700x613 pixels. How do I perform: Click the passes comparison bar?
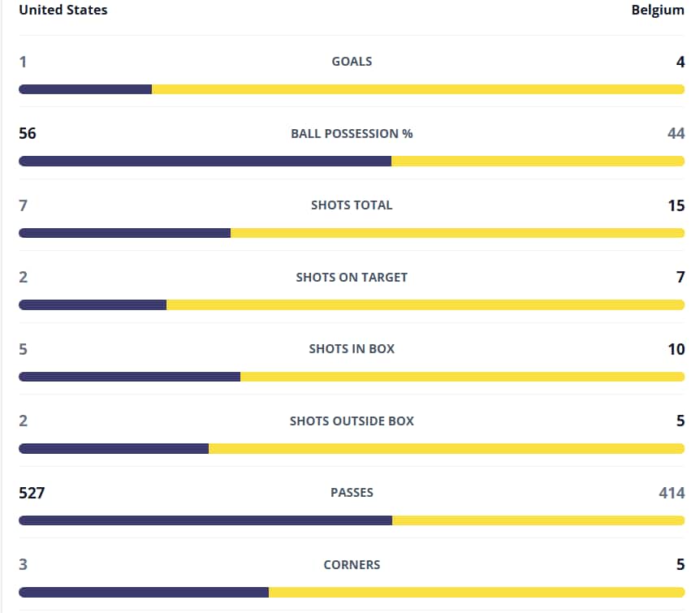coord(352,520)
